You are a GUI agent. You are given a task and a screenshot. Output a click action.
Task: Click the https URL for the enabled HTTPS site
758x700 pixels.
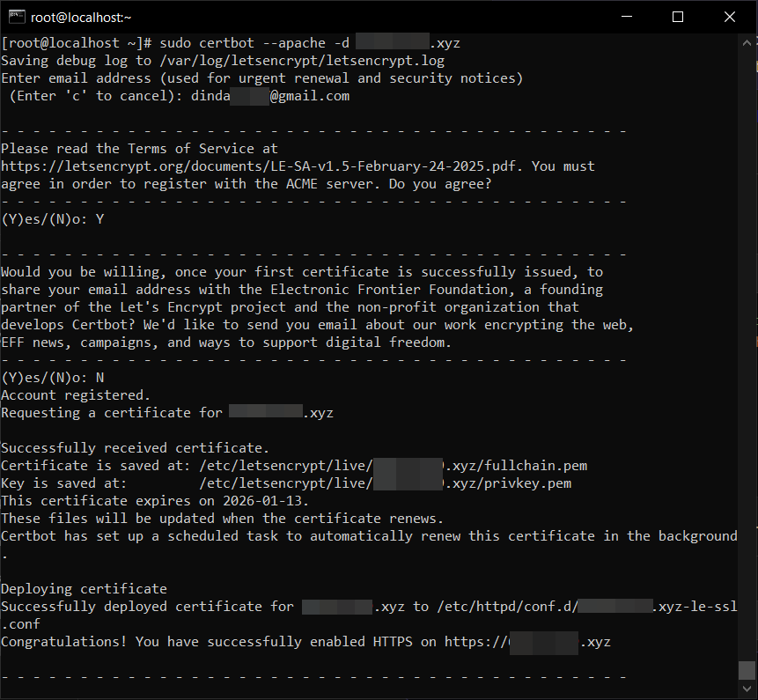coord(528,641)
